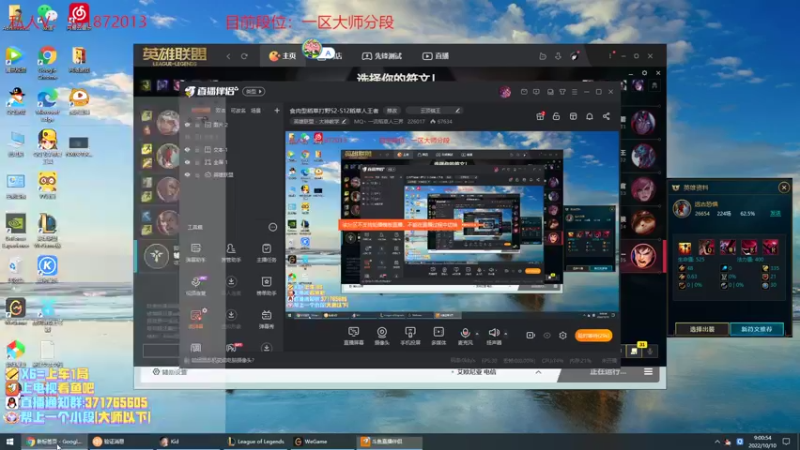Click the orange start streaming button
800x450 pixels.
(x=593, y=335)
